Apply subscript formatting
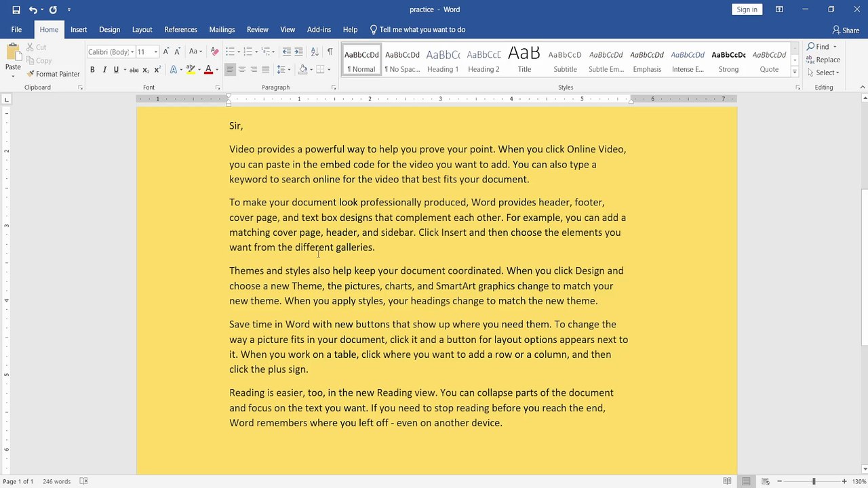This screenshot has height=488, width=868. click(146, 70)
